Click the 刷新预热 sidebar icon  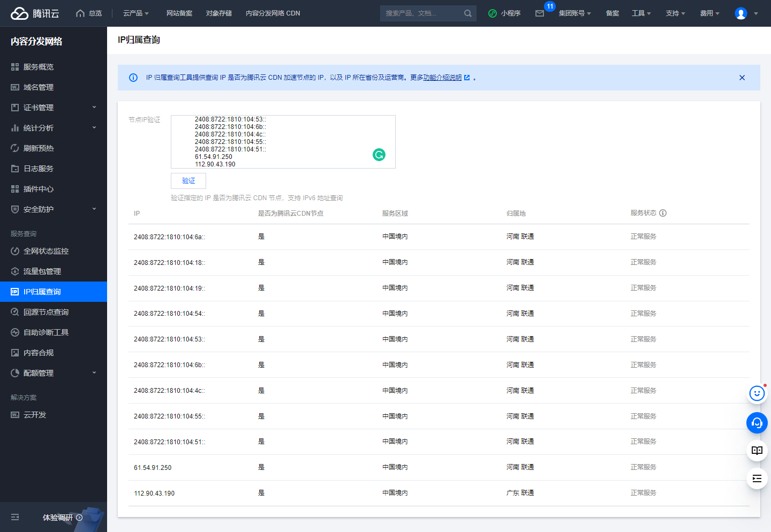pyautogui.click(x=15, y=148)
